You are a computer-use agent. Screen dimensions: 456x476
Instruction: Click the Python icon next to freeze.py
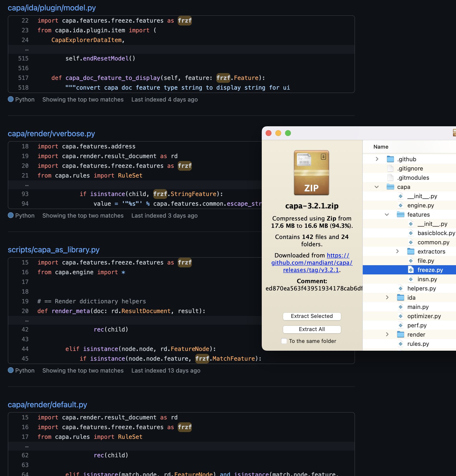tap(411, 270)
